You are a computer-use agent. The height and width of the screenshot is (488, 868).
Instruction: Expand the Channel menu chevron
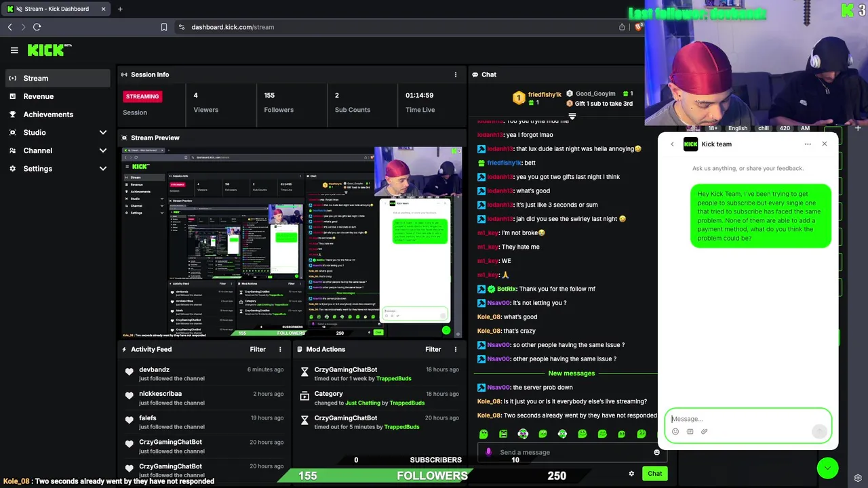(103, 150)
